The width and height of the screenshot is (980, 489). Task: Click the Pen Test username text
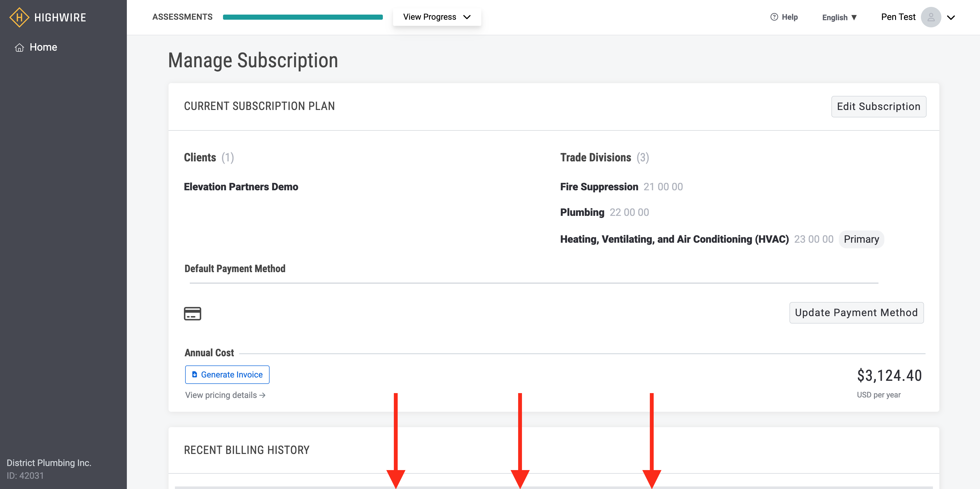[x=898, y=17]
